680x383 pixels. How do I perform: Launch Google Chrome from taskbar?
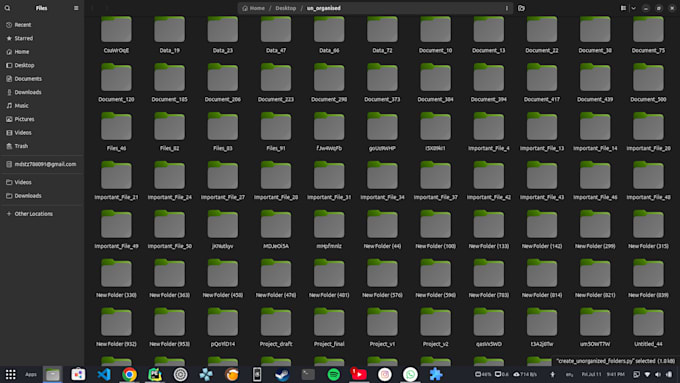[x=129, y=374]
